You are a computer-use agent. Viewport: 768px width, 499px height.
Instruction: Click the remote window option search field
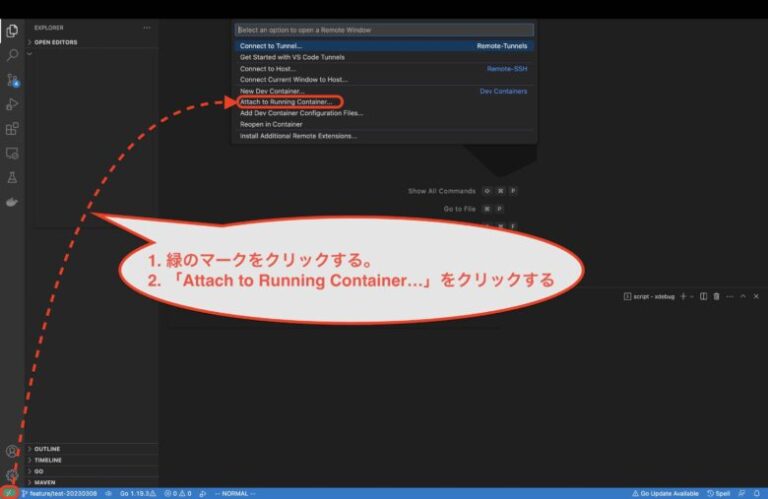[x=384, y=30]
